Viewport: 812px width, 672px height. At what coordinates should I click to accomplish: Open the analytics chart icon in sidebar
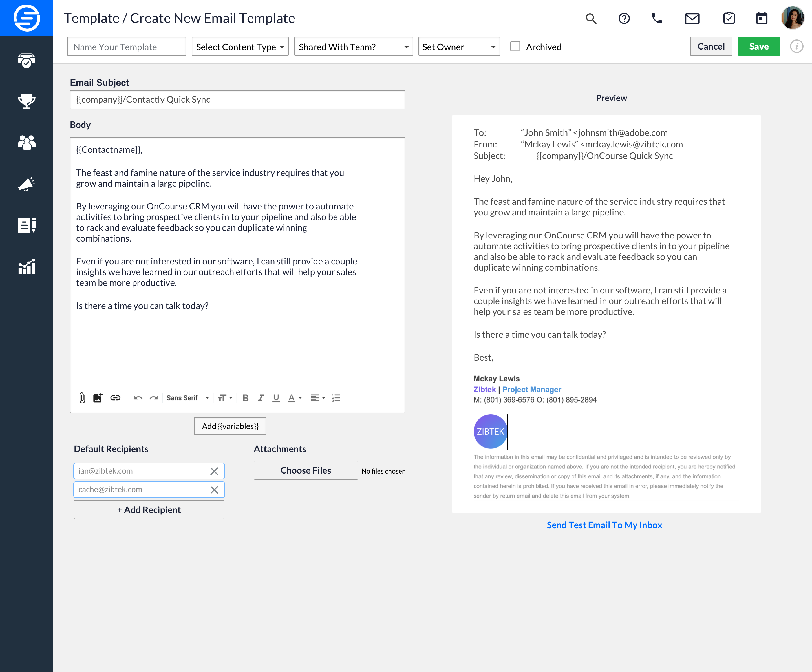[x=26, y=266]
